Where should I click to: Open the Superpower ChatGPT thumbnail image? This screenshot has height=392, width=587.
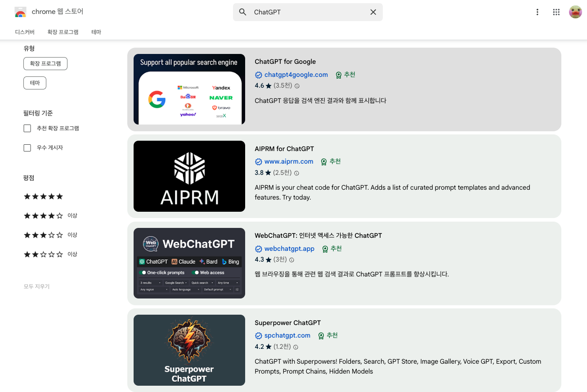pos(189,350)
